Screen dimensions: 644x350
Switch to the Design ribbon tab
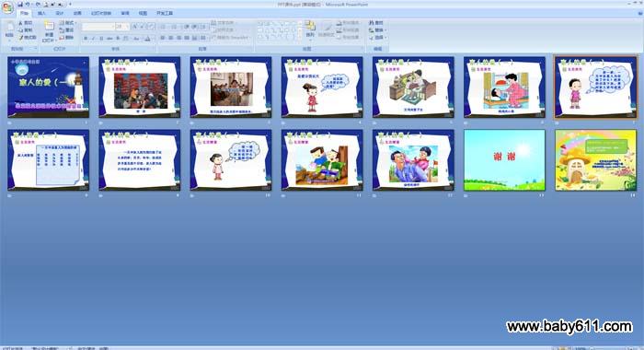point(60,13)
